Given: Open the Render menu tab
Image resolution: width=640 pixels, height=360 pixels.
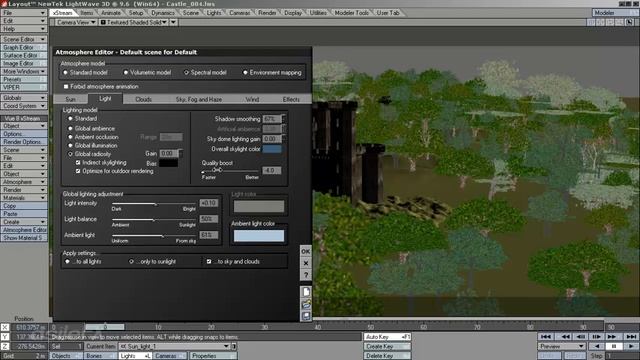Looking at the screenshot, I should 267,13.
